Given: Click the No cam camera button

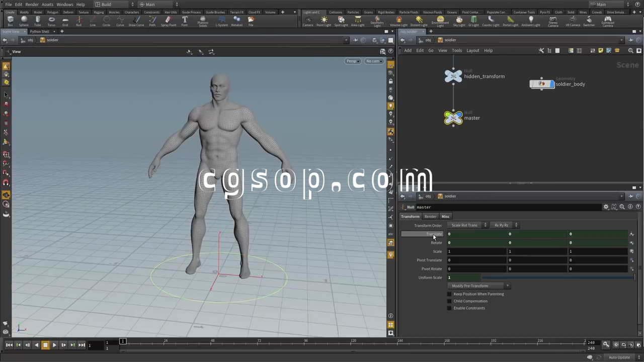Looking at the screenshot, I should (x=374, y=61).
